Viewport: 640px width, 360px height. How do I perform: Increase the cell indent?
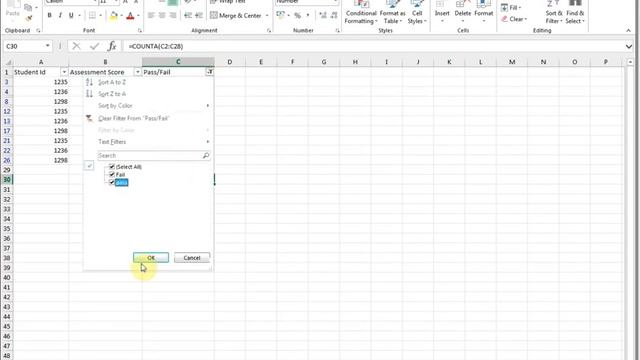click(x=199, y=15)
